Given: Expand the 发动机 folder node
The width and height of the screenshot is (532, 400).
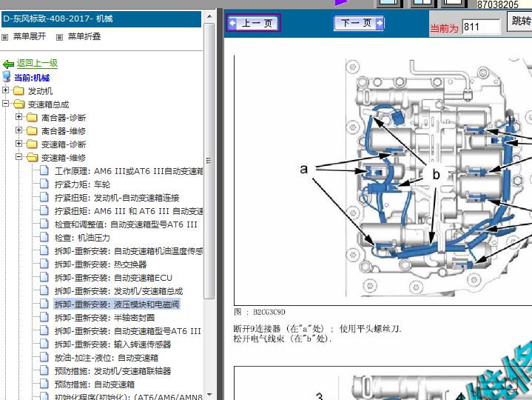Looking at the screenshot, I should pos(5,90).
